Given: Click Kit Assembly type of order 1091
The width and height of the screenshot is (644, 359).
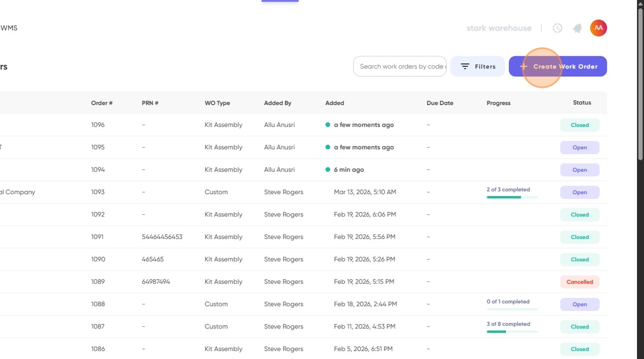Looking at the screenshot, I should coord(224,237).
